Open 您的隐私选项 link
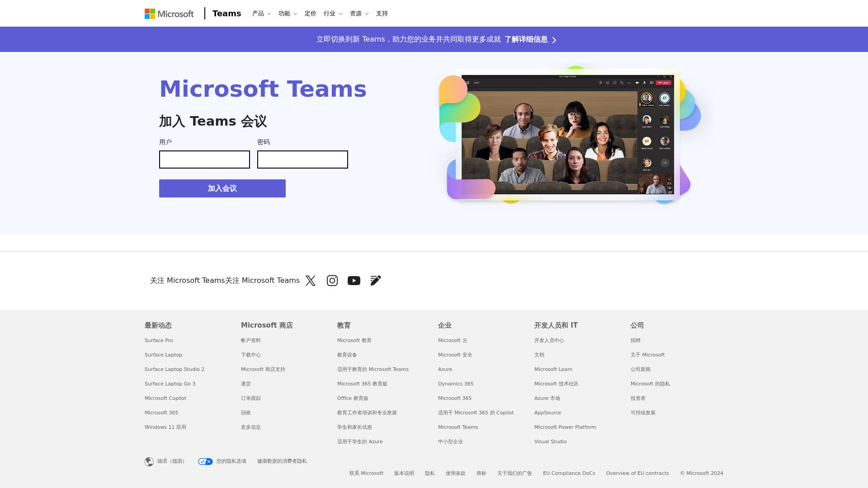Screen dimensions: 868x488 231,461
